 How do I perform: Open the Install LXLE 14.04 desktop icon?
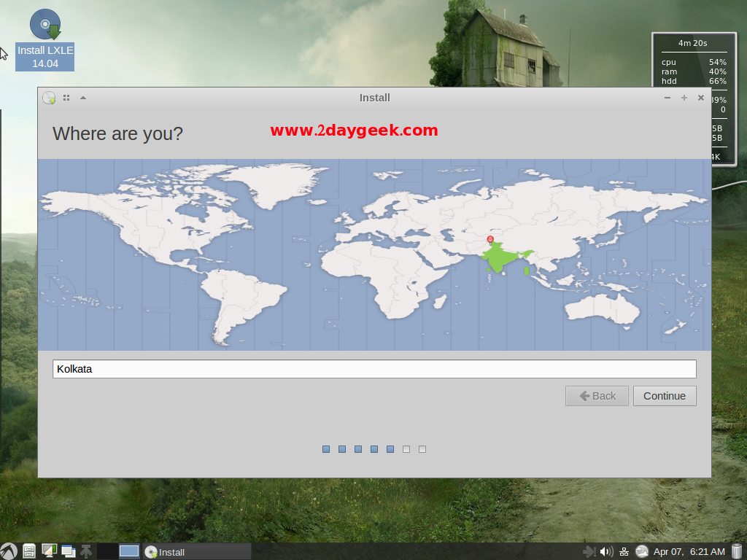pos(45,40)
